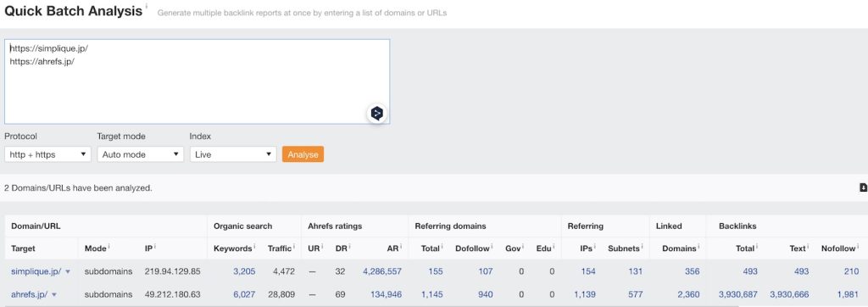Click the DeepL icon in the textarea

pos(377,114)
